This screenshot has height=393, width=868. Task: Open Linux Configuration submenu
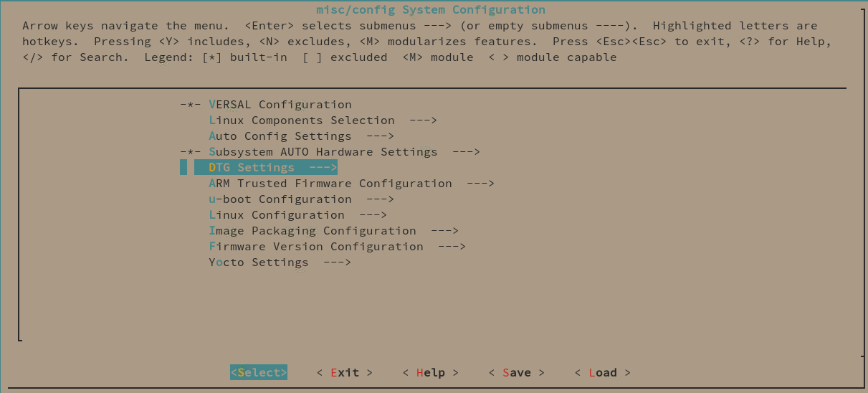pos(298,215)
